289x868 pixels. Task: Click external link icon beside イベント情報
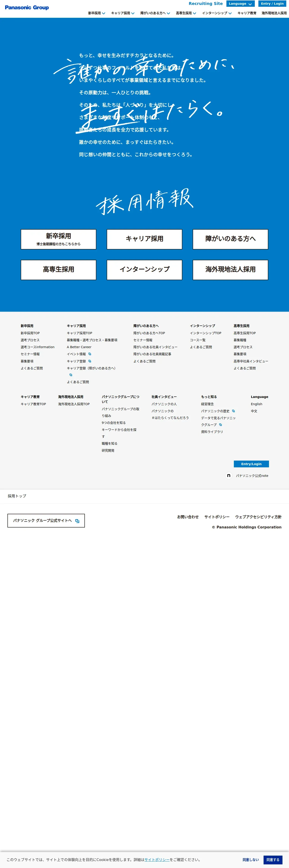tap(90, 354)
